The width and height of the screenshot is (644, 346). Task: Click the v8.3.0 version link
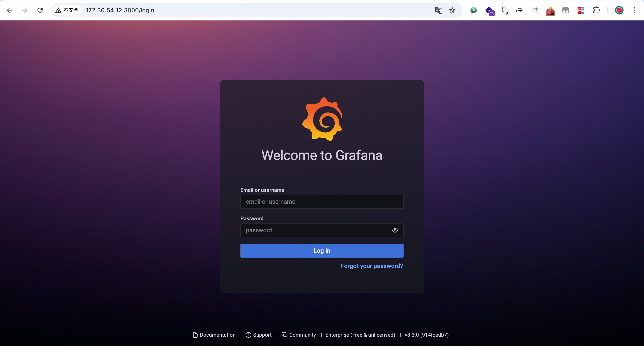tap(426, 335)
